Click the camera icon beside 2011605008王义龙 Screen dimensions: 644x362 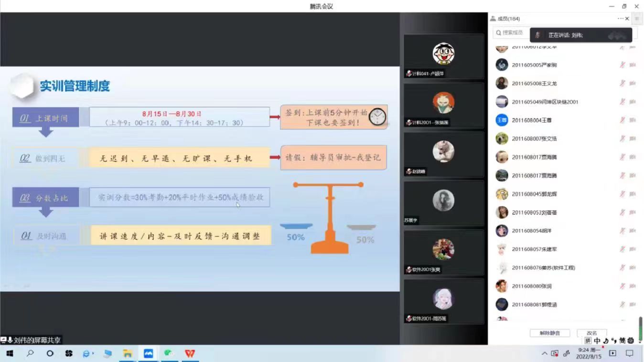click(633, 84)
